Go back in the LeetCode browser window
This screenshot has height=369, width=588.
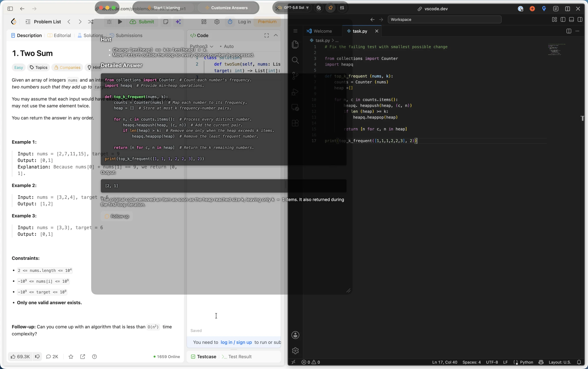22,9
